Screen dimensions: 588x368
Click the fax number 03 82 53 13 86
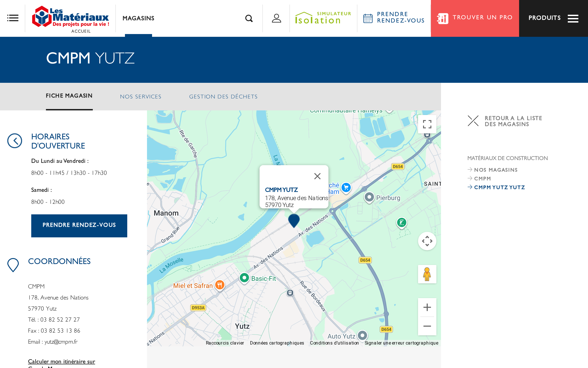60,331
